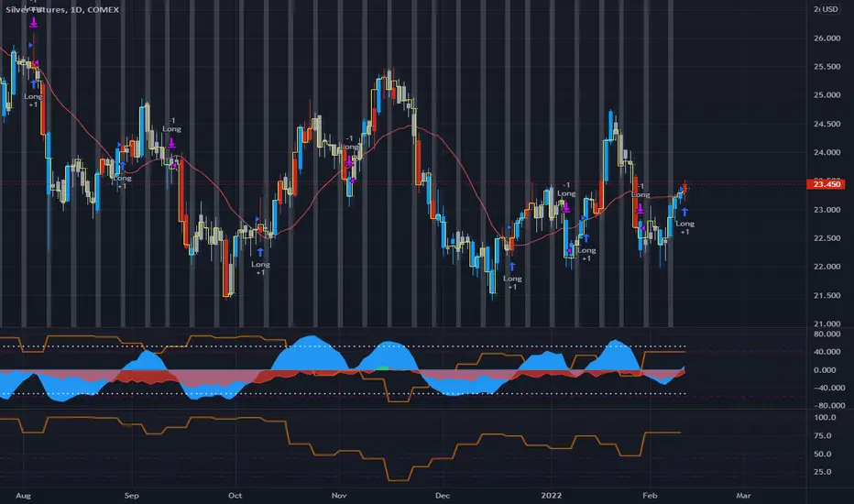
Task: Click the 80.000 oscillator scale value
Action: click(x=825, y=334)
